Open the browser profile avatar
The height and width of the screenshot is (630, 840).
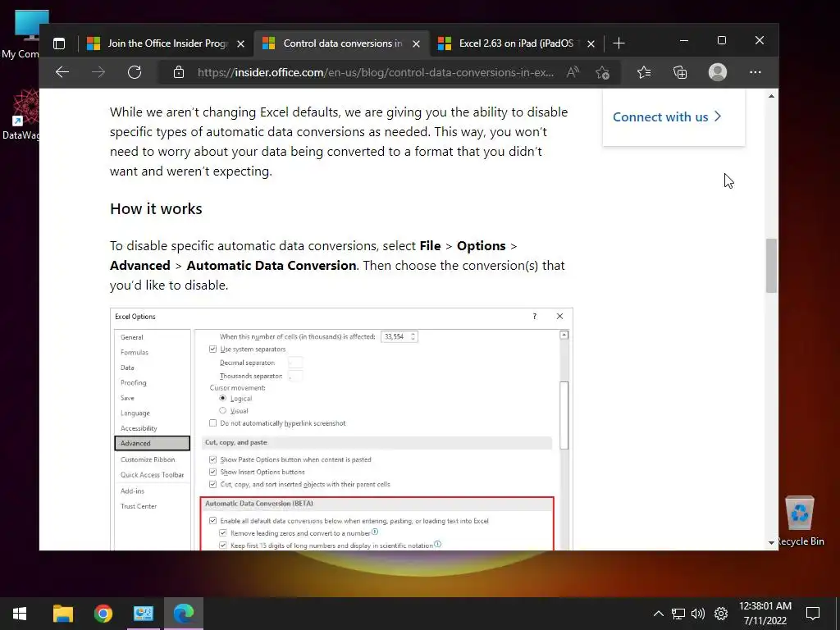717,72
